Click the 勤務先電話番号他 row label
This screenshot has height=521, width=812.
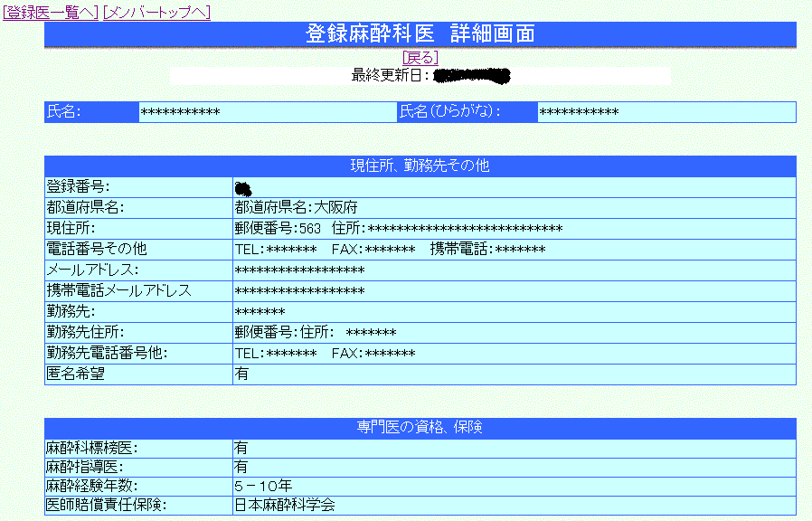pos(107,353)
